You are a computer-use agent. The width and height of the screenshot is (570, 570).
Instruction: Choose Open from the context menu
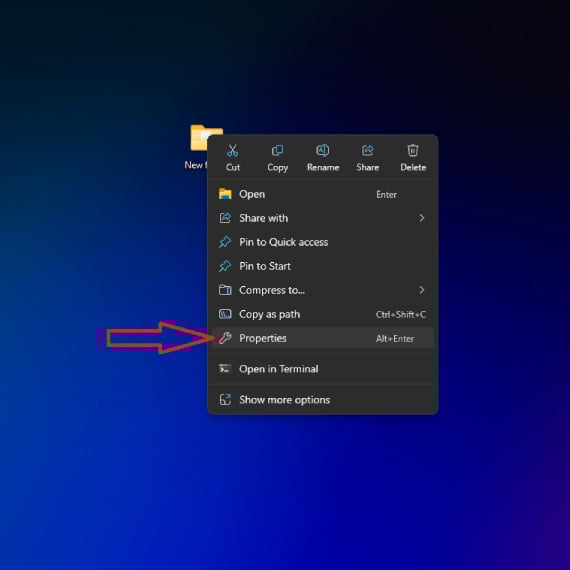(x=322, y=194)
